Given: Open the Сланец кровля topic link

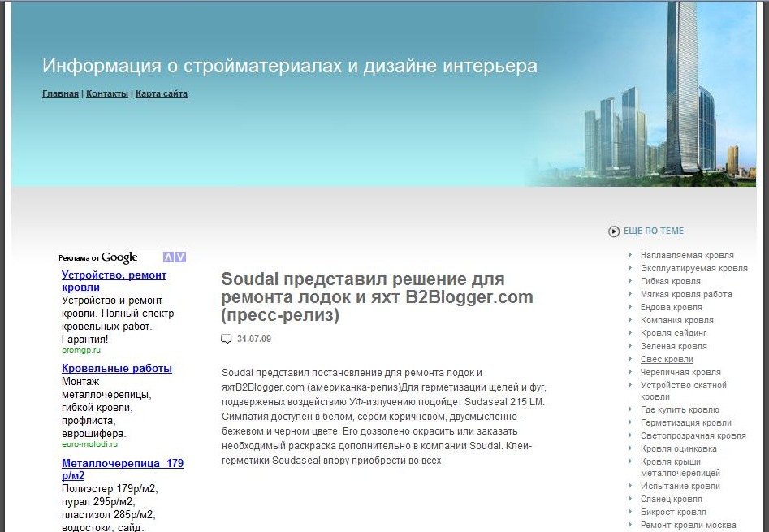Looking at the screenshot, I should (672, 499).
